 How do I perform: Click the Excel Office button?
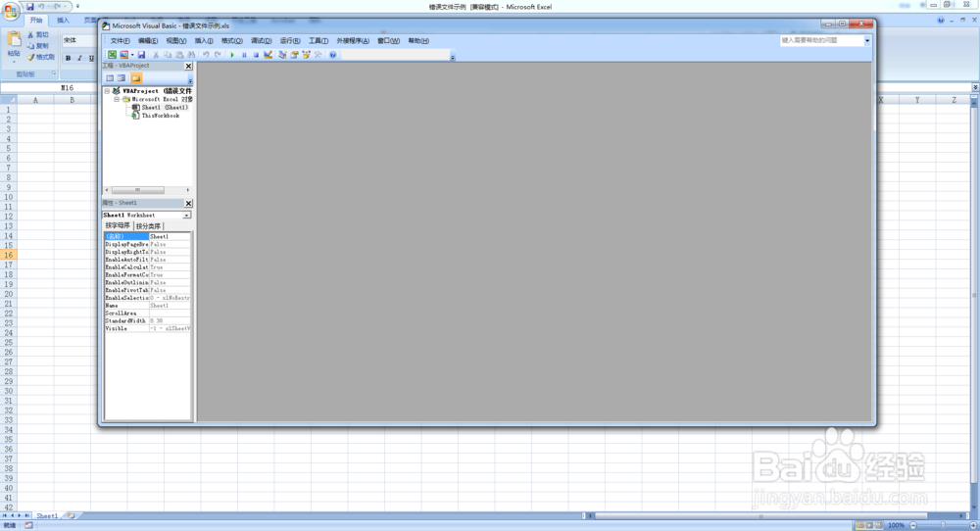(10, 11)
